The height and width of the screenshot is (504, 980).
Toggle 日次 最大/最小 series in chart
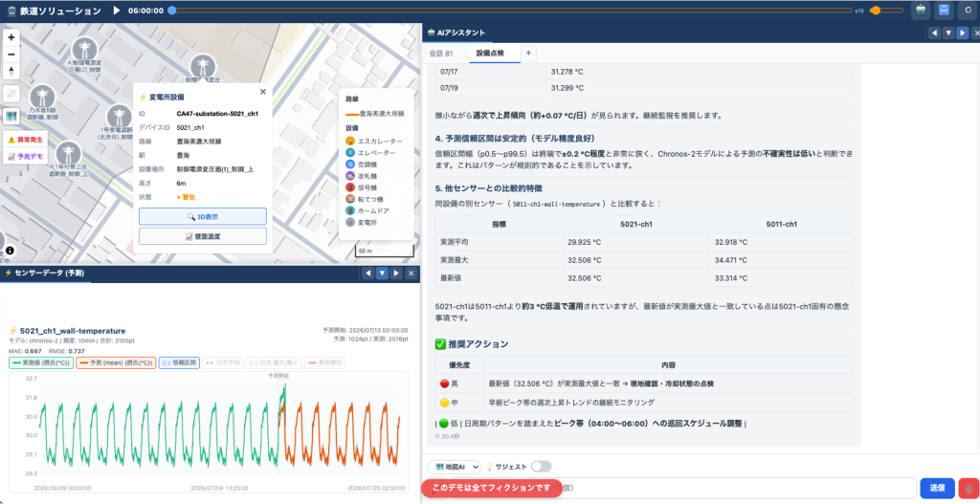click(275, 362)
